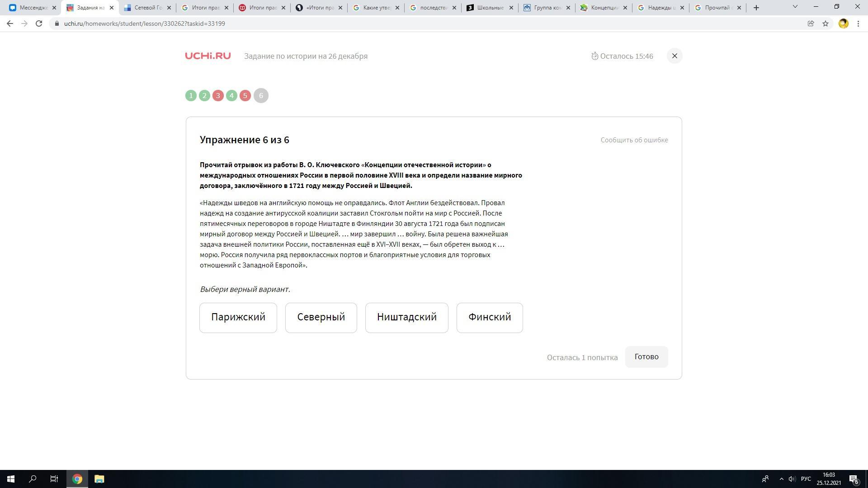This screenshot has height=488, width=868.
Task: Open new tab with plus icon
Action: pos(756,8)
